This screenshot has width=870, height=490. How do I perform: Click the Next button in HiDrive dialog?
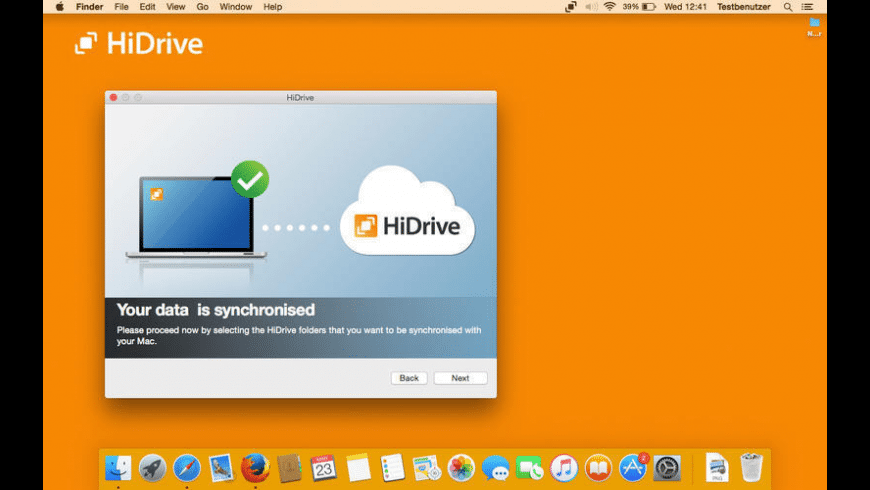[x=460, y=378]
